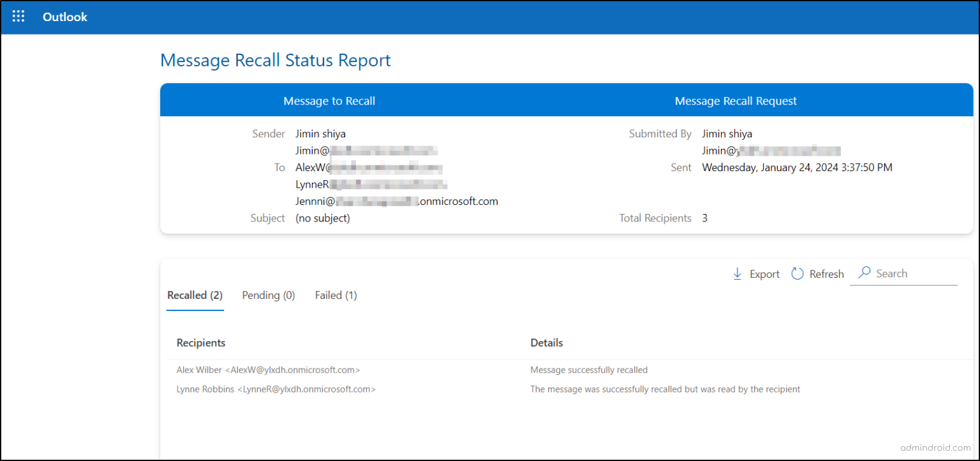Click the Message Recall Request header

click(736, 100)
